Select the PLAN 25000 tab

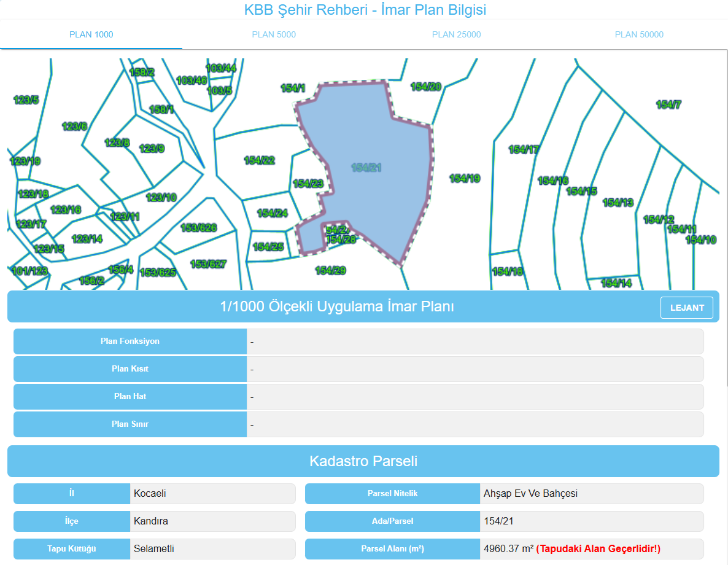click(x=456, y=34)
